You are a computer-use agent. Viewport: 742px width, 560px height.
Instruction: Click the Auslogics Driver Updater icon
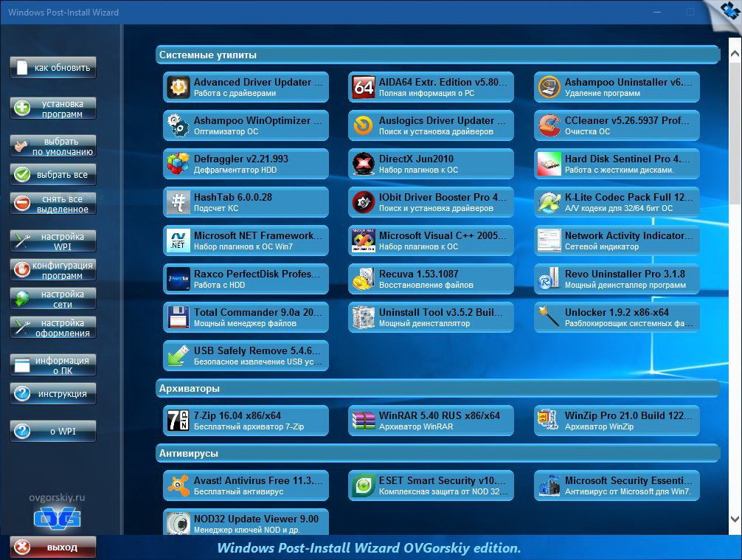(x=364, y=125)
